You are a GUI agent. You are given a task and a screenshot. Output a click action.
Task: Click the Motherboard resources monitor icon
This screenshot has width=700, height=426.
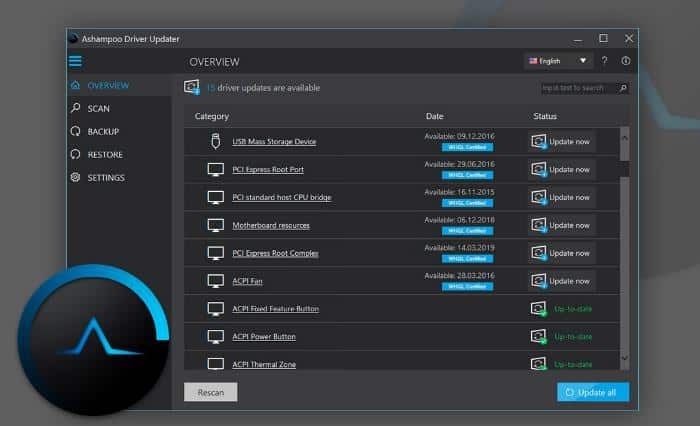click(x=216, y=225)
